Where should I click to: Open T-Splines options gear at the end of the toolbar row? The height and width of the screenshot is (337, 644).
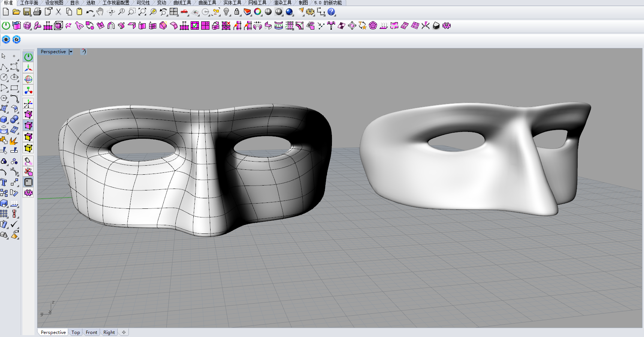coord(447,25)
